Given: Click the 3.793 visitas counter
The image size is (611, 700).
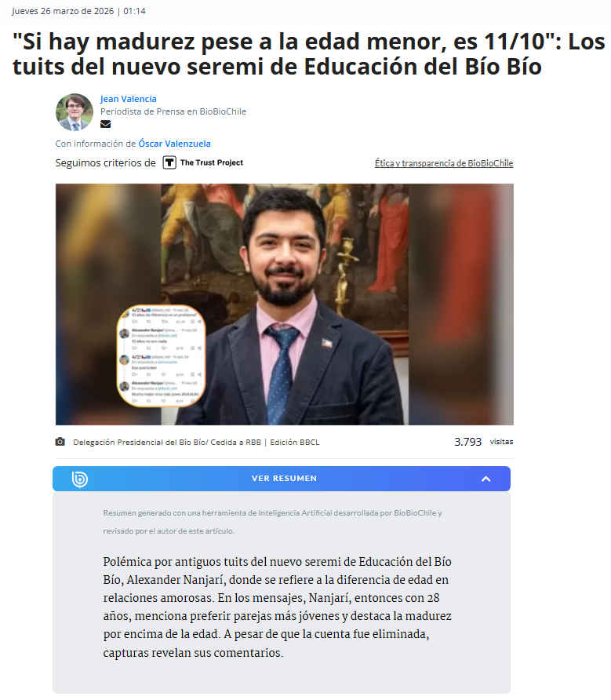Looking at the screenshot, I should [484, 442].
